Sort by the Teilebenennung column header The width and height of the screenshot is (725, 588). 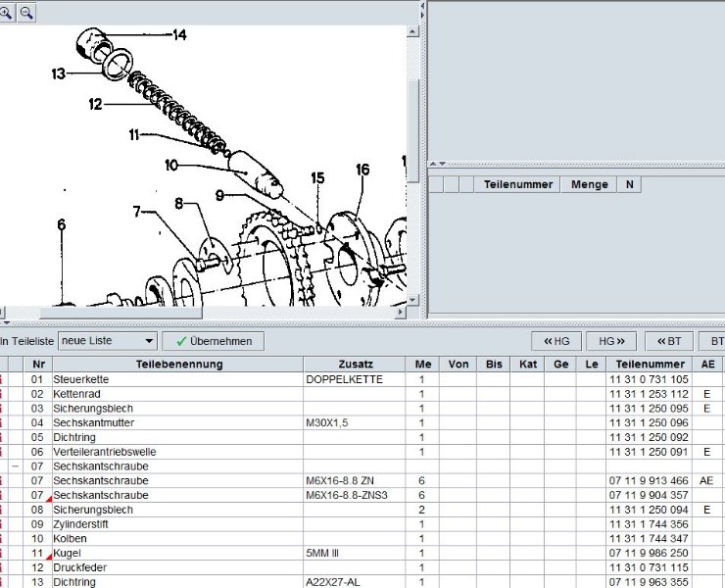178,365
